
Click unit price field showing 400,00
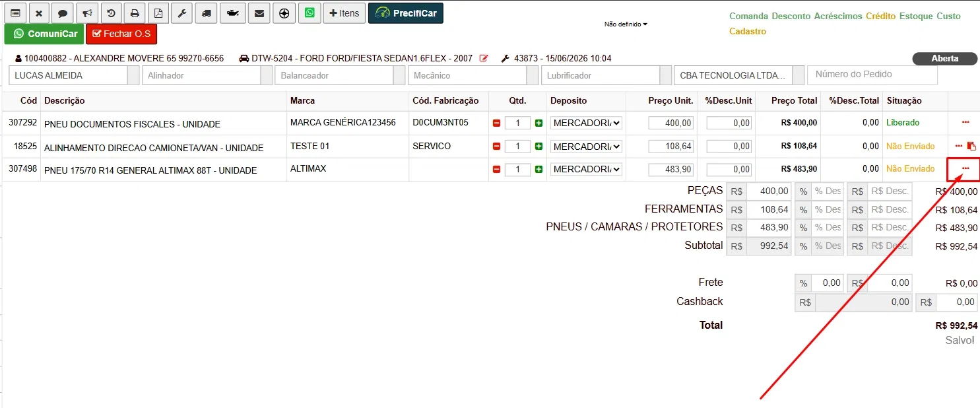coord(671,123)
